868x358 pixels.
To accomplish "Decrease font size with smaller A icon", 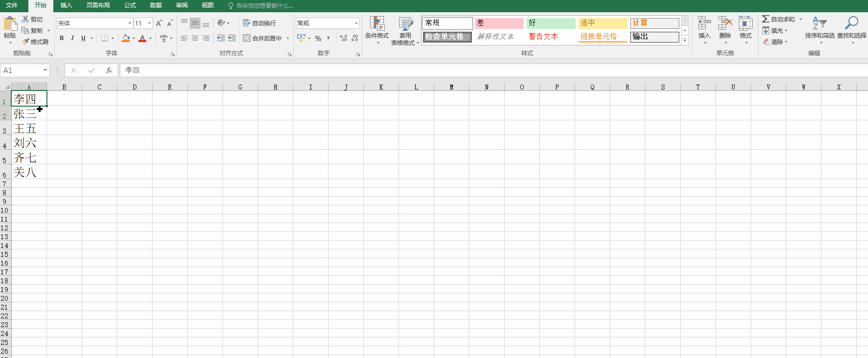I will [x=170, y=23].
